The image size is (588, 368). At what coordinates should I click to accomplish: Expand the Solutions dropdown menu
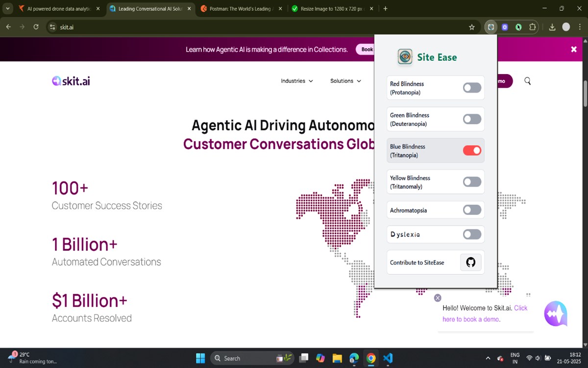345,81
